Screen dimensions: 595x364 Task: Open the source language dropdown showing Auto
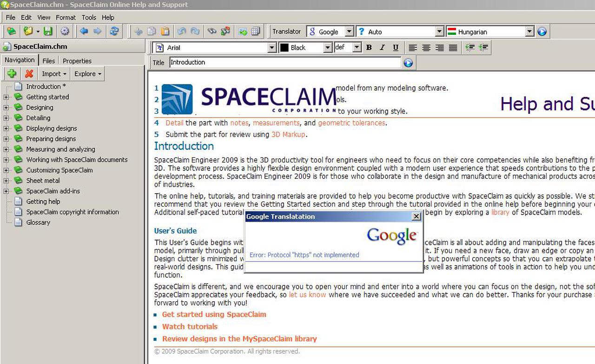click(x=439, y=32)
